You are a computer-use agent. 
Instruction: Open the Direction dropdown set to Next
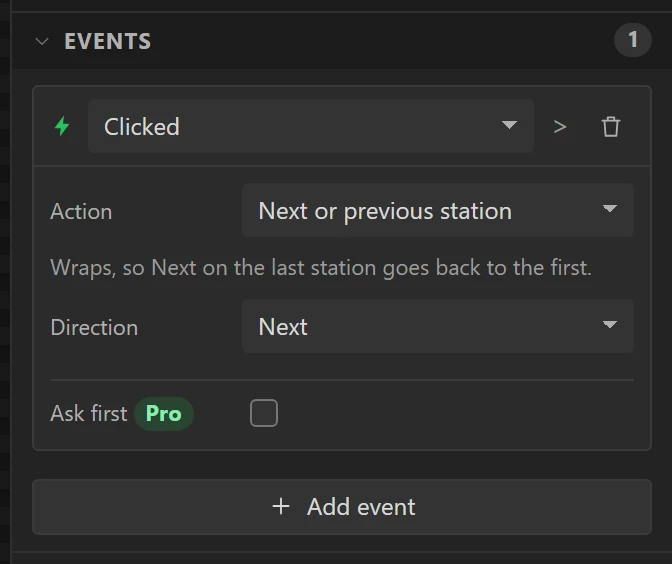click(x=438, y=327)
